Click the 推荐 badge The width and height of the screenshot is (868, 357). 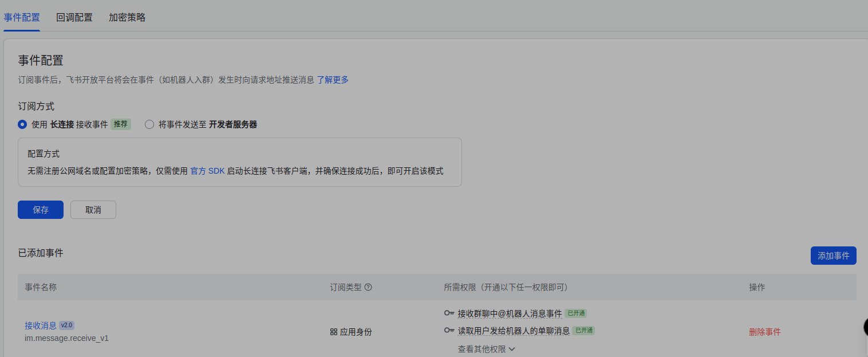point(120,124)
